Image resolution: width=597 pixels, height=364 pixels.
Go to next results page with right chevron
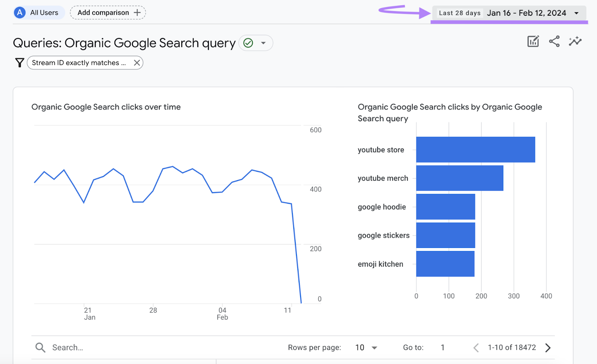point(548,347)
